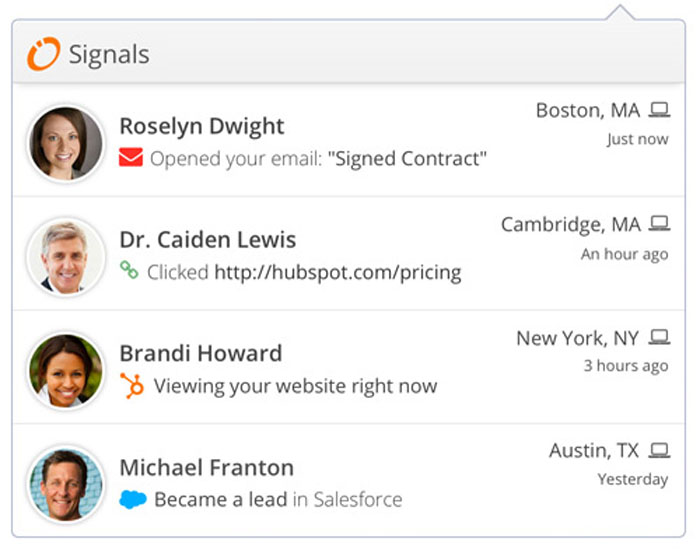Screen dimensions: 700x549
Task: Open Dr. Caiden Lewis's profile photo
Action: 66,257
